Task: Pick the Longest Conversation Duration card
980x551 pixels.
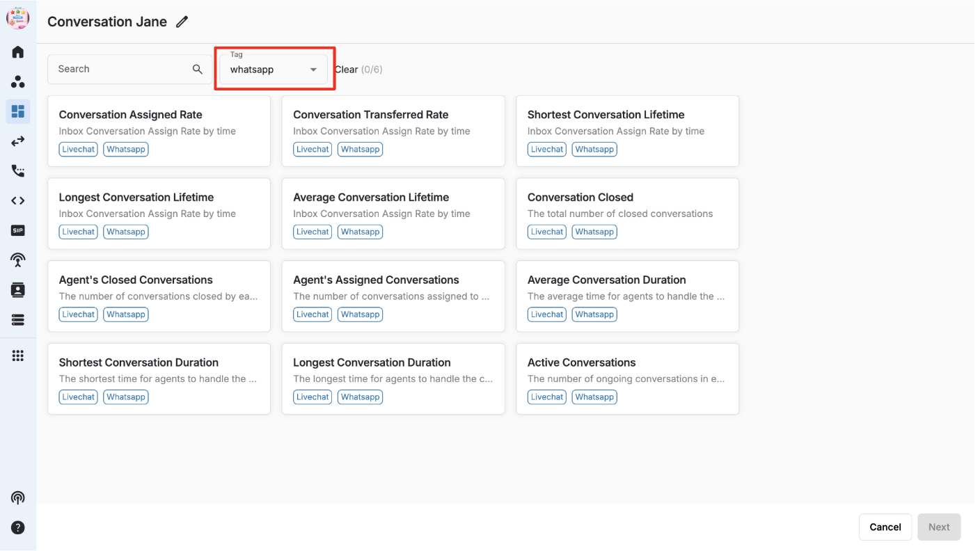Action: 393,379
